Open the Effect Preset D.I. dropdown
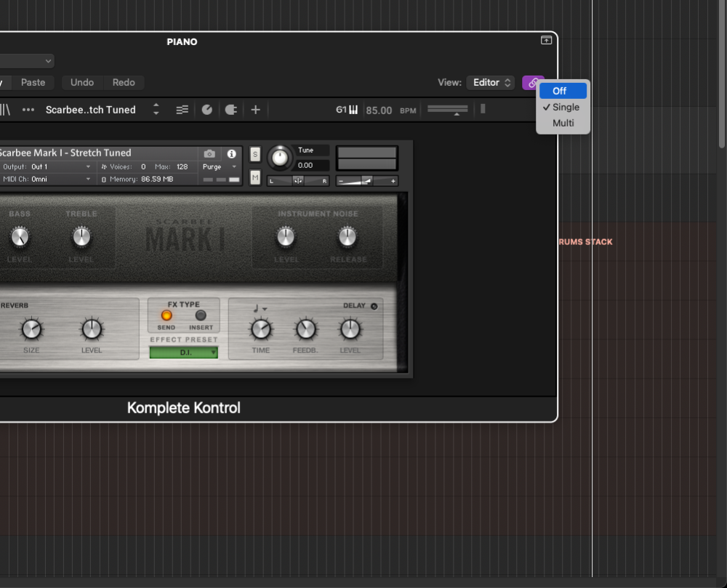 (184, 353)
